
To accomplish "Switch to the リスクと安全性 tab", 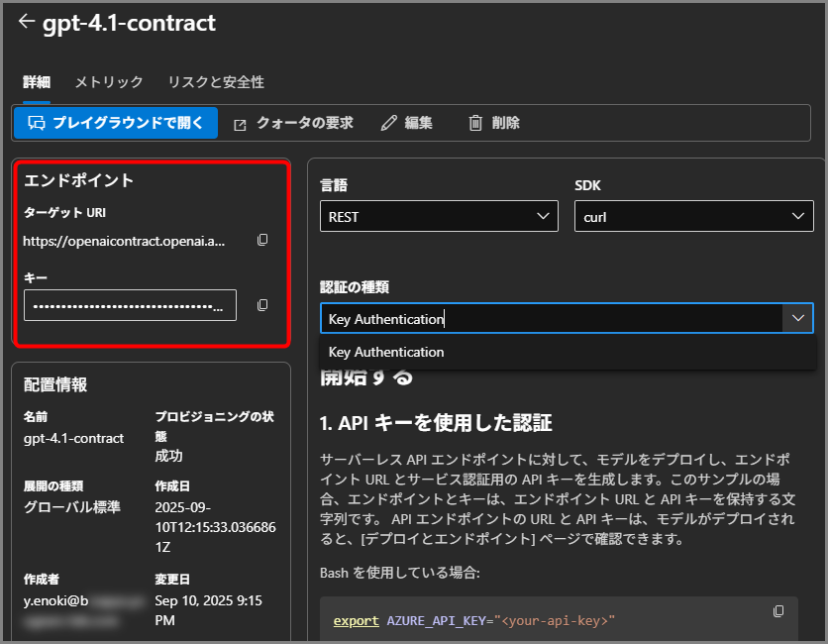I will pos(216,82).
